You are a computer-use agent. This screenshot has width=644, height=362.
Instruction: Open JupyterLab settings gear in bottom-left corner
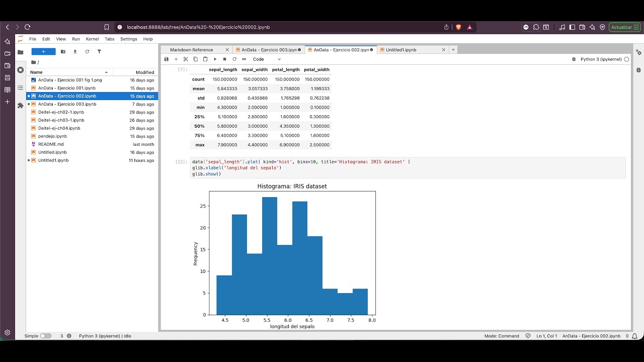(7, 333)
